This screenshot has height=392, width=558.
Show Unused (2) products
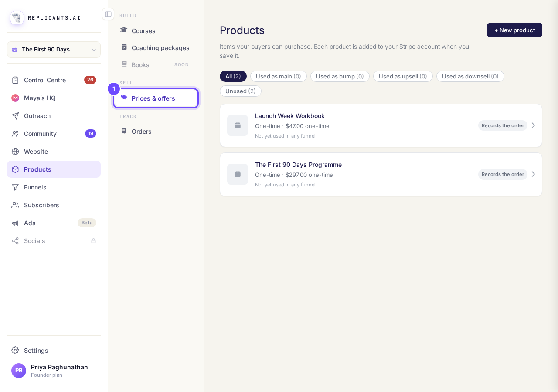point(241,91)
